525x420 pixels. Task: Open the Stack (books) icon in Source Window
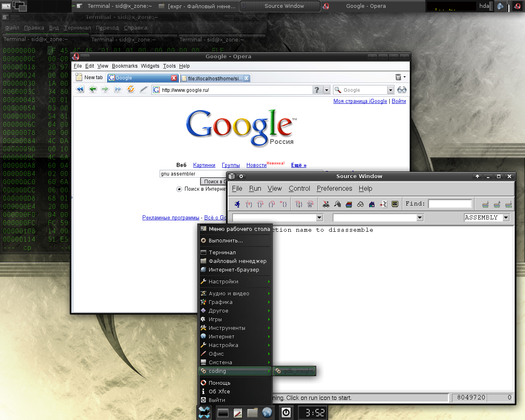(349, 204)
